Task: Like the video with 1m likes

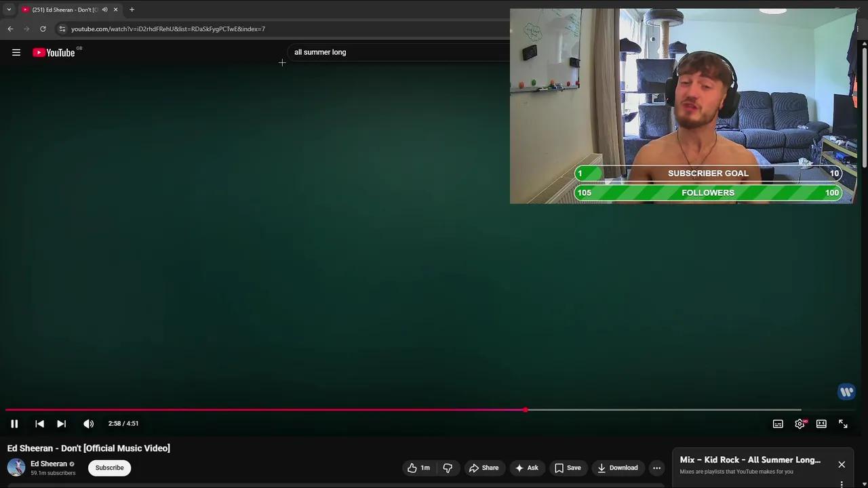Action: (418, 468)
